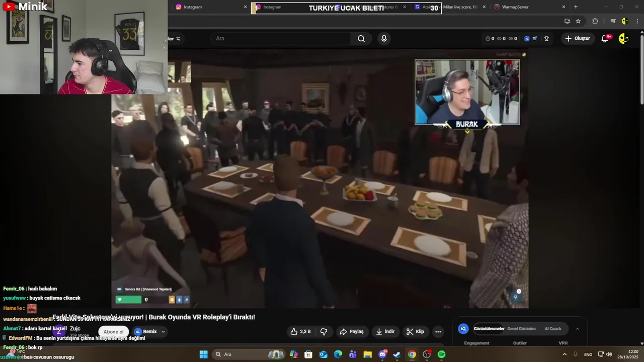Open more actions three-dot menu
This screenshot has height=362, width=644.
(x=438, y=332)
